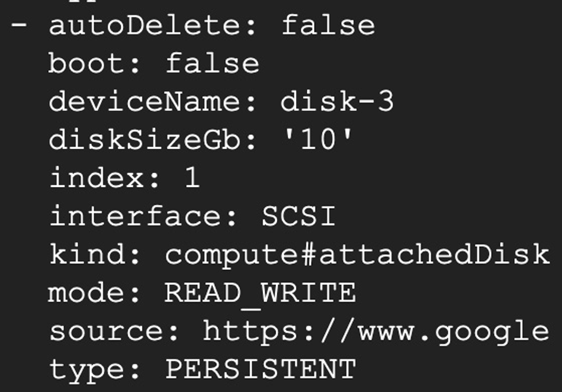Viewport: 562px width, 392px height.
Task: Click the word false after autoDelete
Action: pyautogui.click(x=329, y=25)
